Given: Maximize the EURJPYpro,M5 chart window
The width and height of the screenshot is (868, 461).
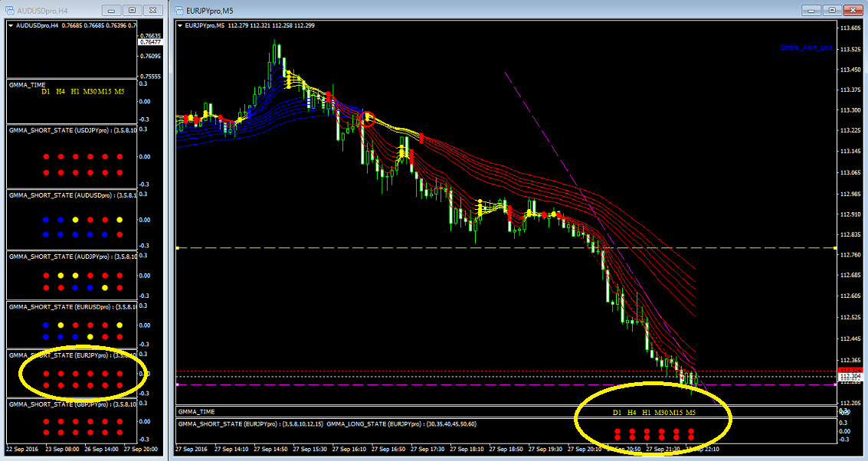Looking at the screenshot, I should click(x=832, y=11).
